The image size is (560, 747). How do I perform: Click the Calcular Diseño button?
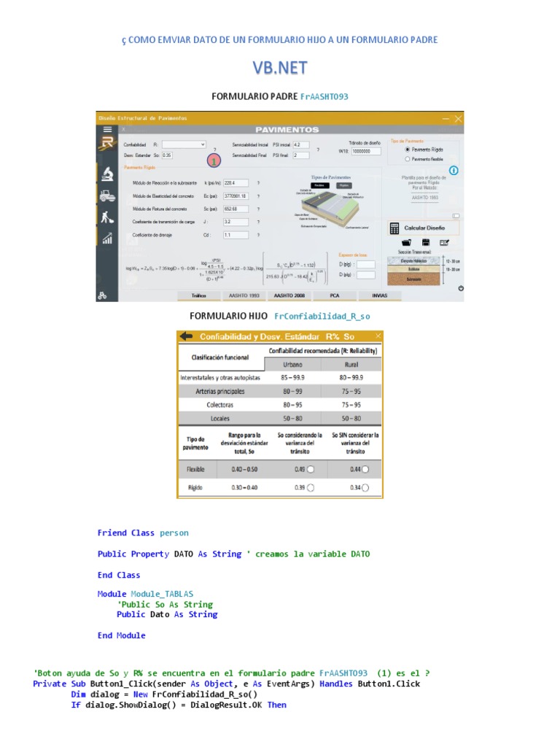coord(424,228)
